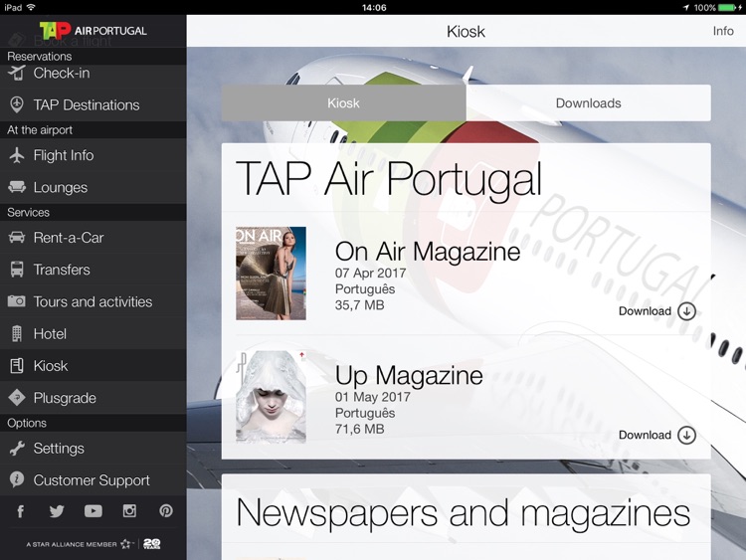
Task: Open the On Air Magazine cover thumbnail
Action: point(271,274)
